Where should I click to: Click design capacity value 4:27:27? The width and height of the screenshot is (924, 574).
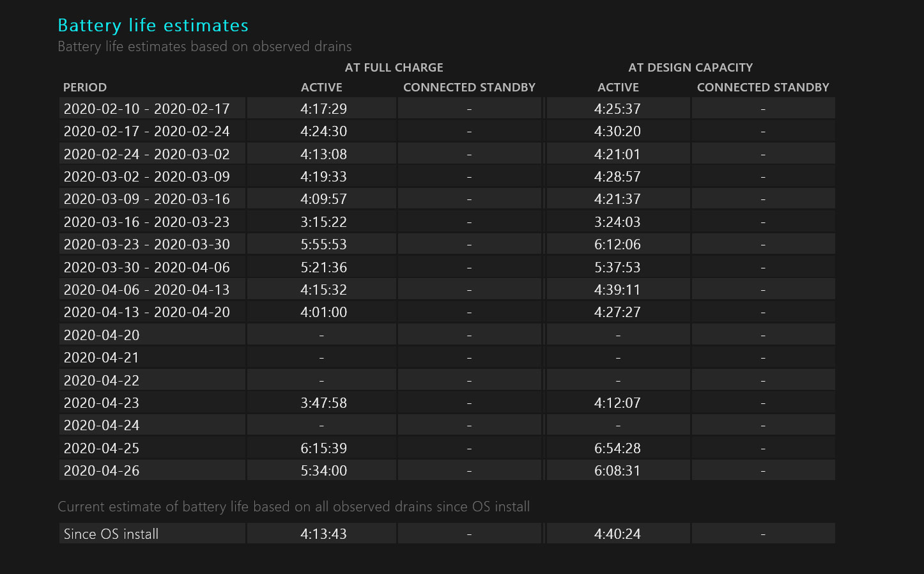coord(617,312)
